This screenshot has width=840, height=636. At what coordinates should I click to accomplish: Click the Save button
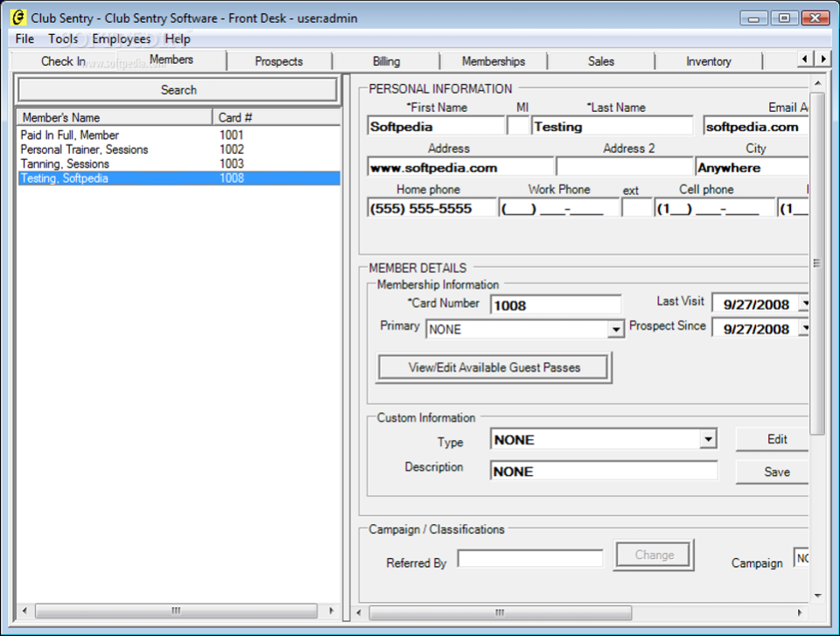pyautogui.click(x=776, y=472)
